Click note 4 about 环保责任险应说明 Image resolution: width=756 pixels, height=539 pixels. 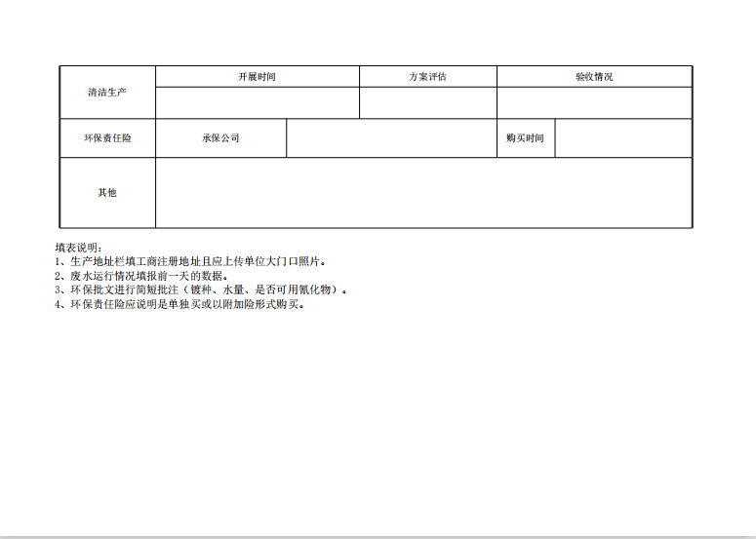point(179,304)
